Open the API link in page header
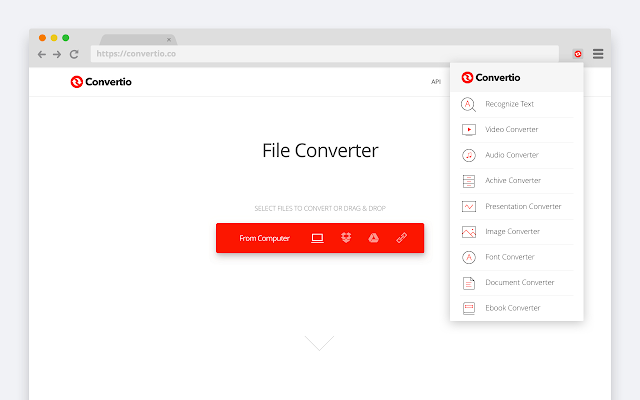Image resolution: width=640 pixels, height=400 pixels. pos(436,82)
